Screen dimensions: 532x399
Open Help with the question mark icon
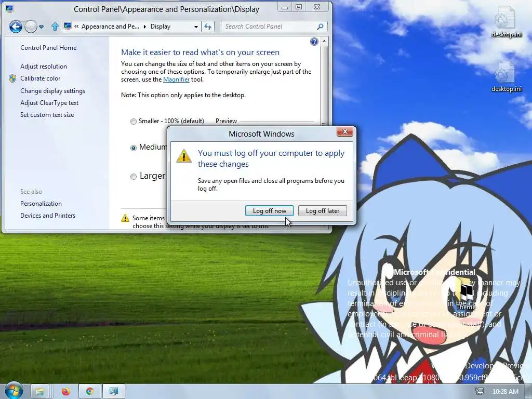click(314, 42)
